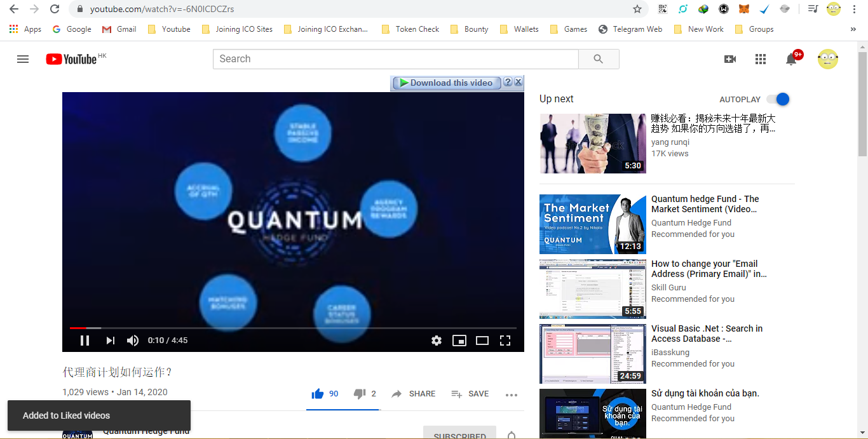Open the YouTube account avatar menu
Image resolution: width=868 pixels, height=439 pixels.
828,59
